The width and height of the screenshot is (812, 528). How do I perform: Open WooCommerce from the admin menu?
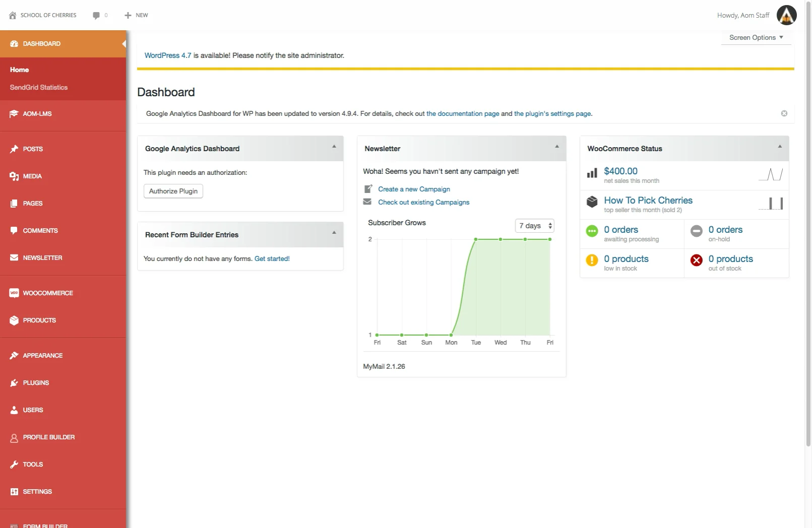(14, 293)
